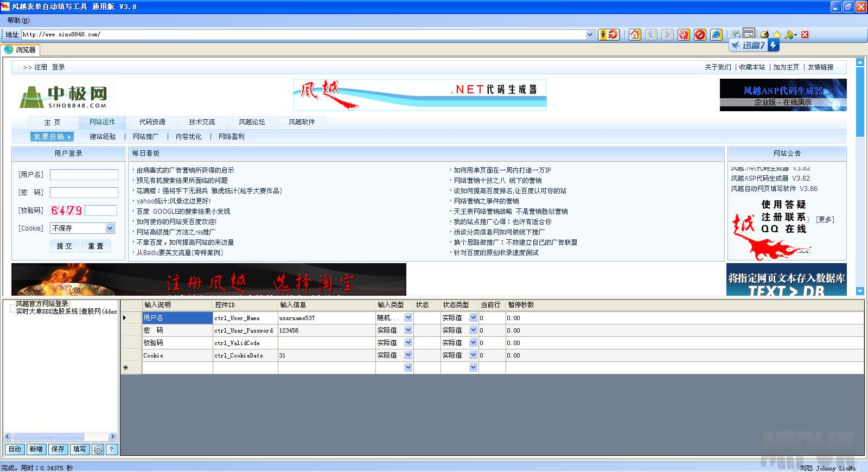868x472 pixels.
Task: Open the 技术交流 navigation tab
Action: tap(202, 122)
